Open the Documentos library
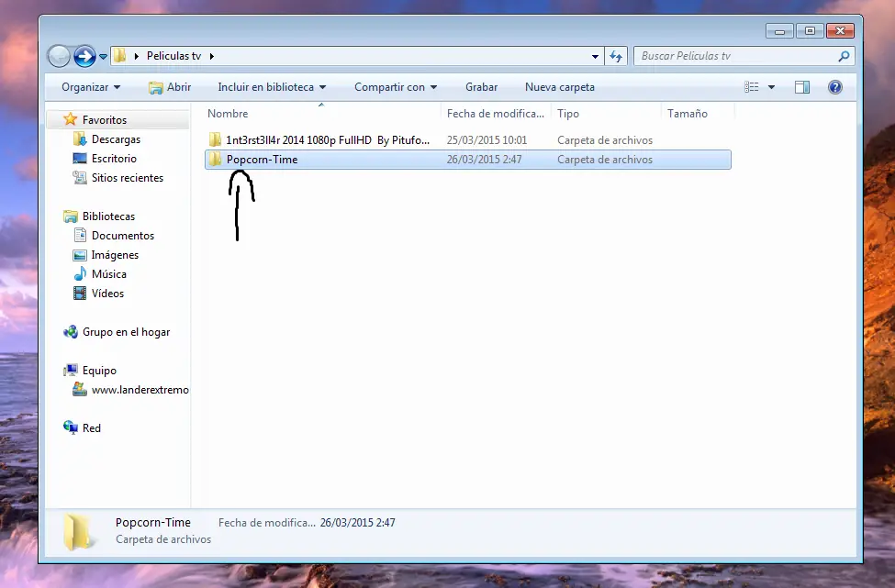Viewport: 895px width, 588px height. [x=123, y=236]
